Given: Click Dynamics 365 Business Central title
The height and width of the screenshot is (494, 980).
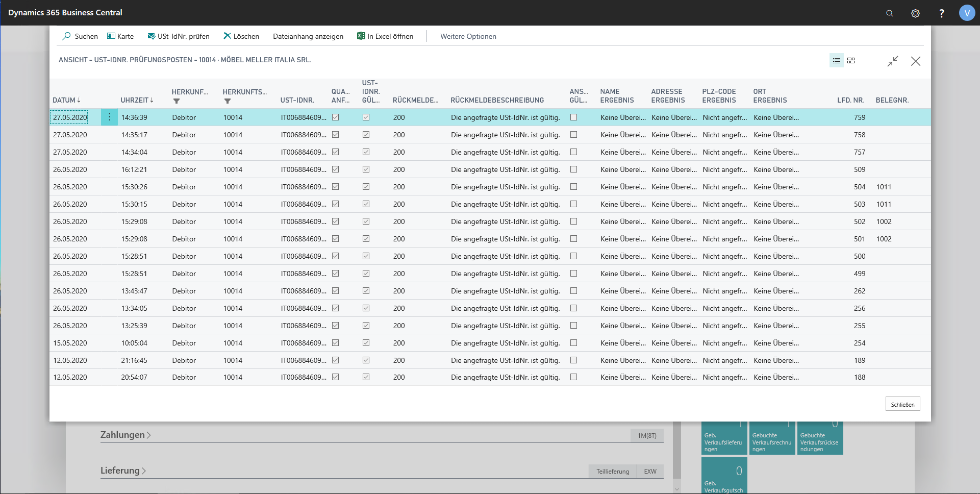Looking at the screenshot, I should point(65,13).
